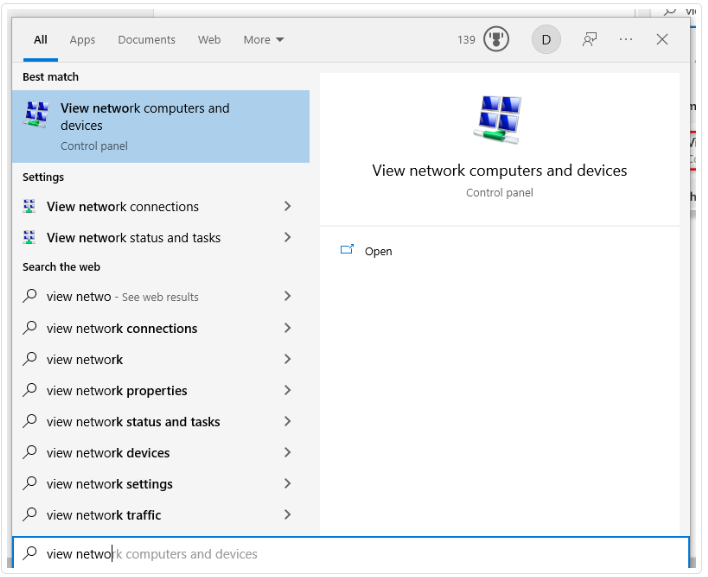The height and width of the screenshot is (577, 708).
Task: Click the Rewards points count 139
Action: (x=466, y=40)
